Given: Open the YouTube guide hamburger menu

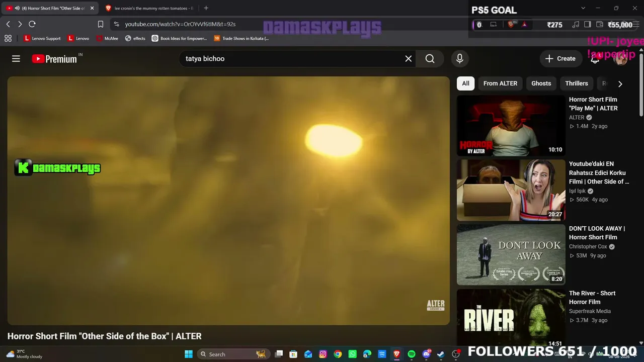Looking at the screenshot, I should click(16, 59).
